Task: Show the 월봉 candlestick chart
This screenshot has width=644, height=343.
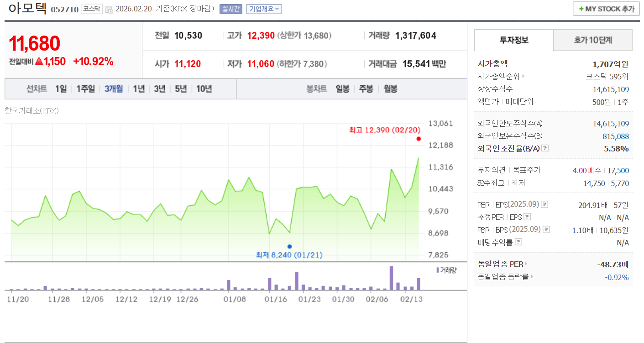Action: coord(390,89)
